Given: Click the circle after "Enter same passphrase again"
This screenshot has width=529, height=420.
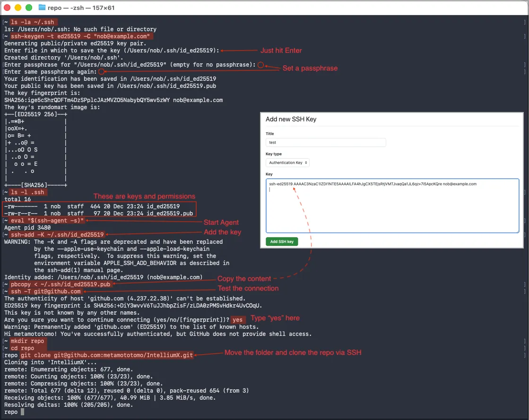Looking at the screenshot, I should click(x=101, y=72).
